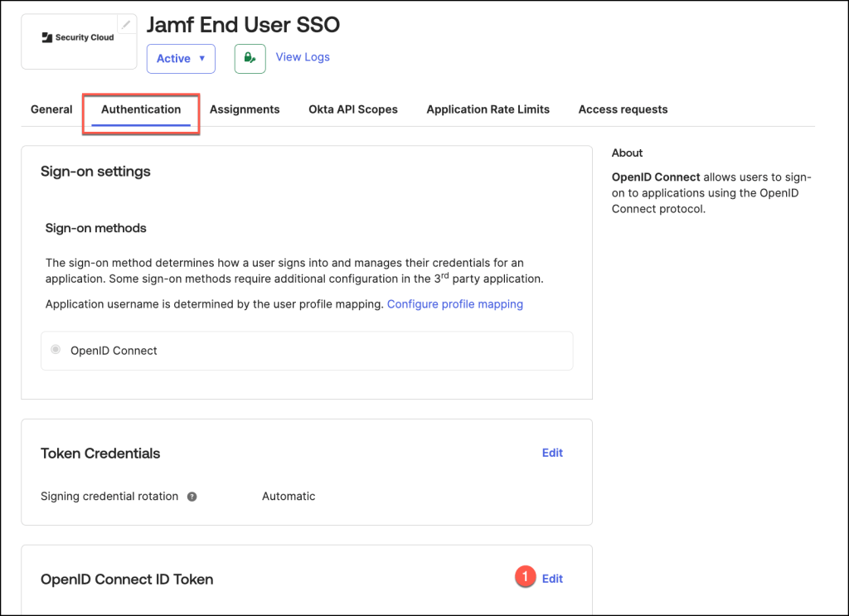The width and height of the screenshot is (849, 616).
Task: Click the Jamf End User SSO title
Action: click(x=243, y=25)
